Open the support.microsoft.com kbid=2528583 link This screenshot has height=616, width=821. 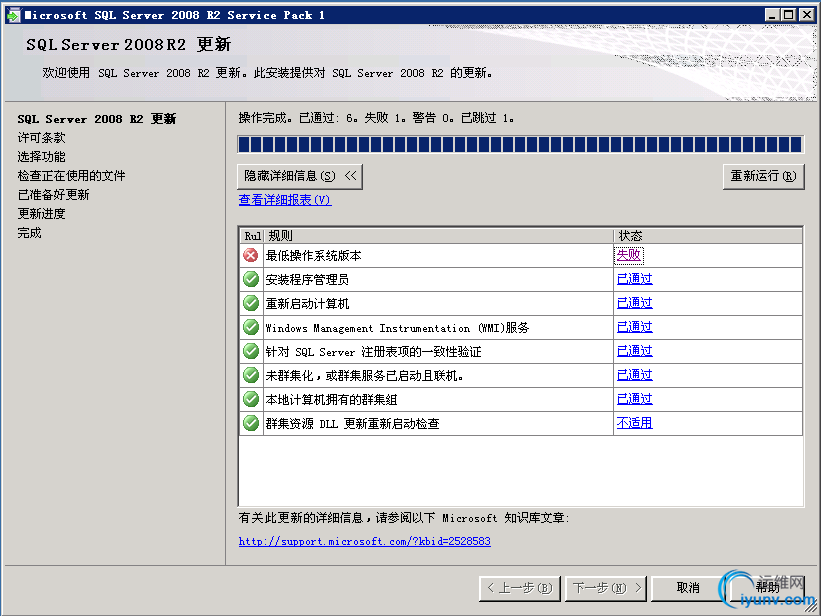coord(364,541)
